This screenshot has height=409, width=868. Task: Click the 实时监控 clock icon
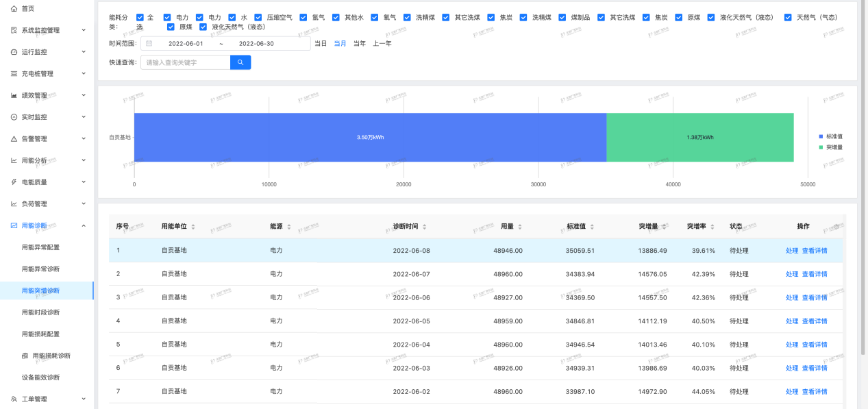click(x=14, y=117)
